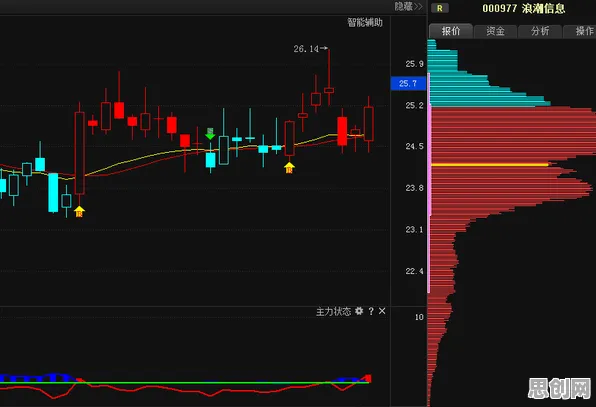
Task: Click the 25.2 price axis label
Action: [414, 105]
